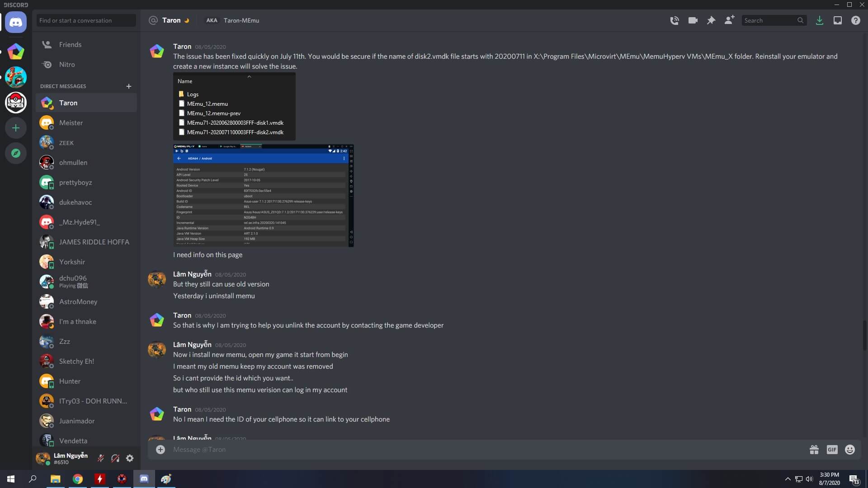Click the Search box in header
This screenshot has height=488, width=868.
click(774, 20)
